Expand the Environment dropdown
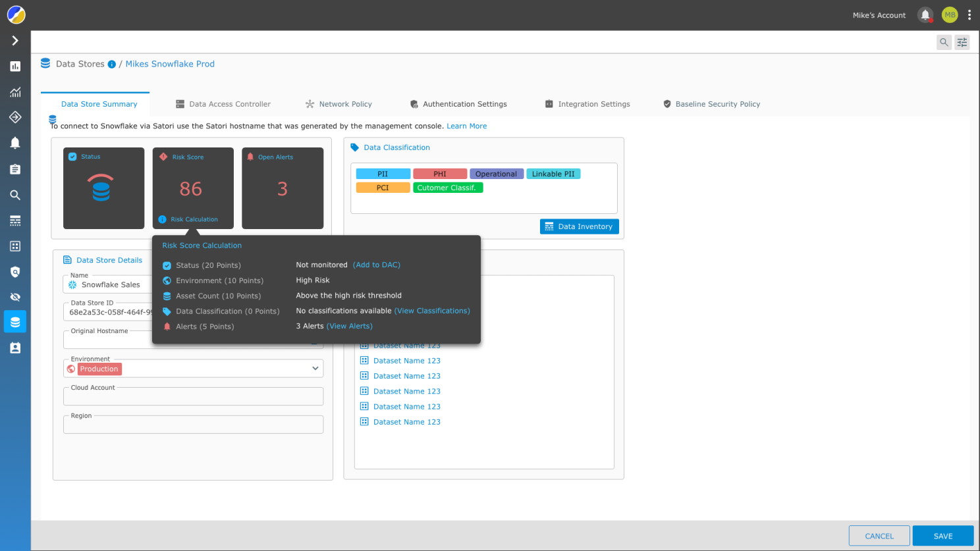 pyautogui.click(x=315, y=369)
